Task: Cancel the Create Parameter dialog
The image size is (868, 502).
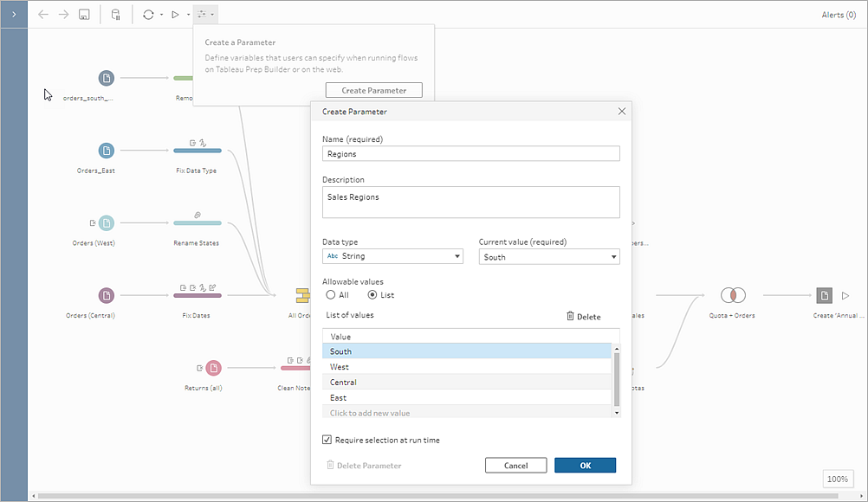Action: click(516, 465)
